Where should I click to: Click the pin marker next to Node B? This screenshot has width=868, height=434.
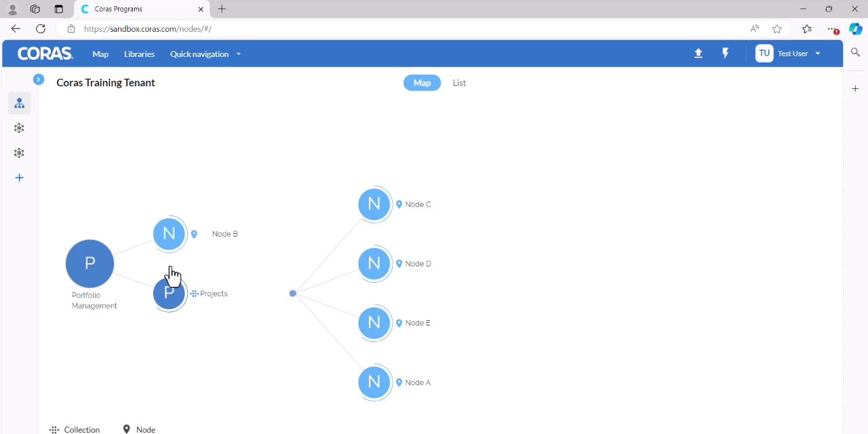click(x=194, y=234)
